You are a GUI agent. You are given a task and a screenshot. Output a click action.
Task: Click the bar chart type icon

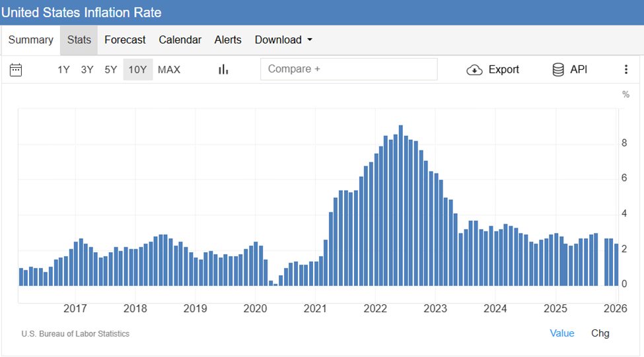pos(223,69)
